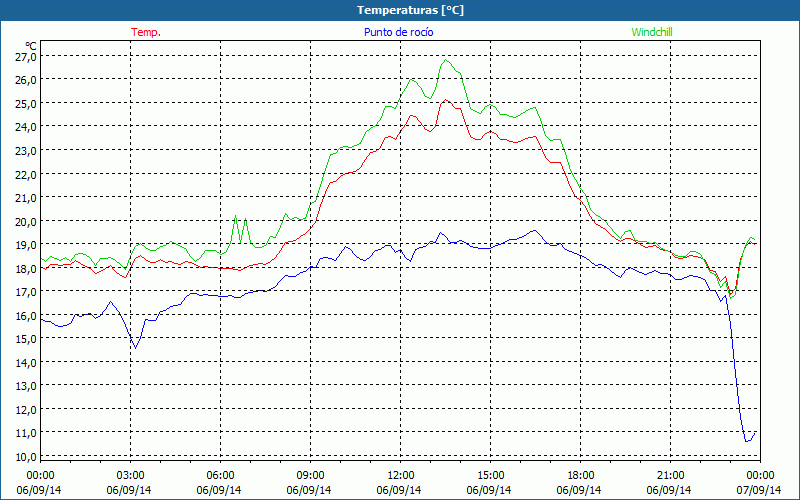Viewport: 800px width, 500px height.
Task: Click the 25,0 y-axis value
Action: tap(25, 104)
